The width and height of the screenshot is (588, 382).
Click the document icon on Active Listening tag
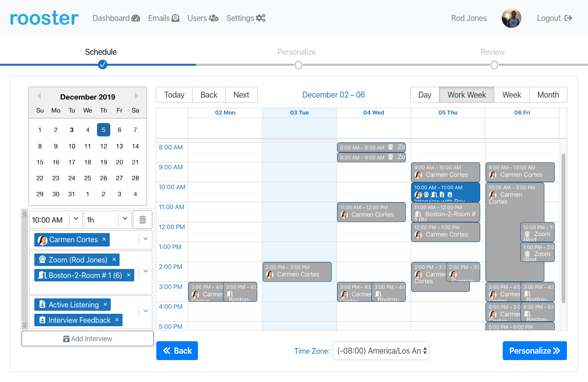(42, 304)
